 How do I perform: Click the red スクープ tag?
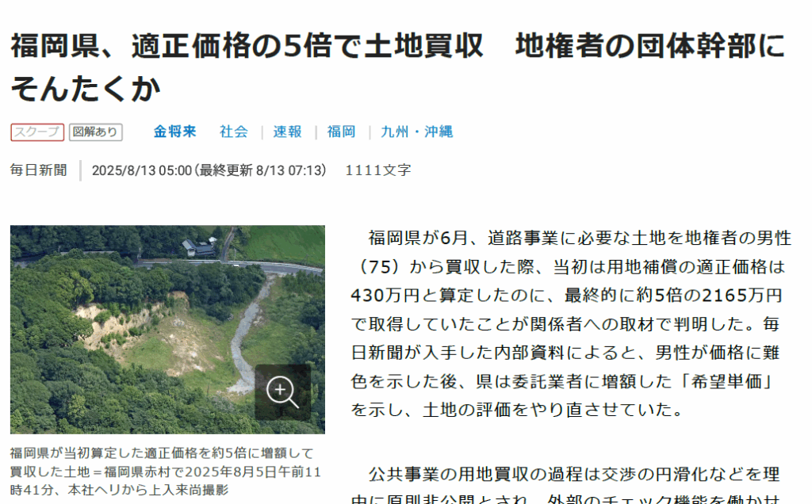[37, 132]
